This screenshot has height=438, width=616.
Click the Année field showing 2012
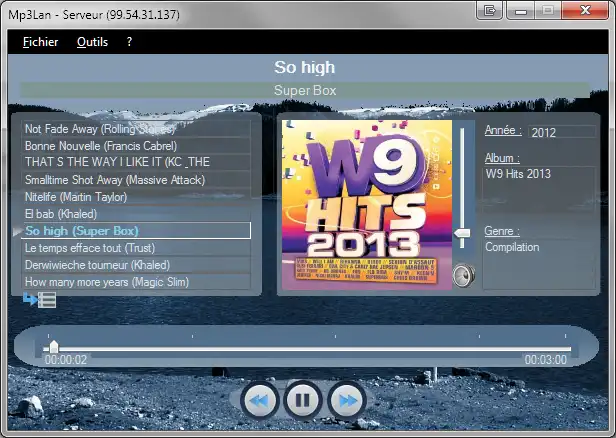[x=562, y=132]
